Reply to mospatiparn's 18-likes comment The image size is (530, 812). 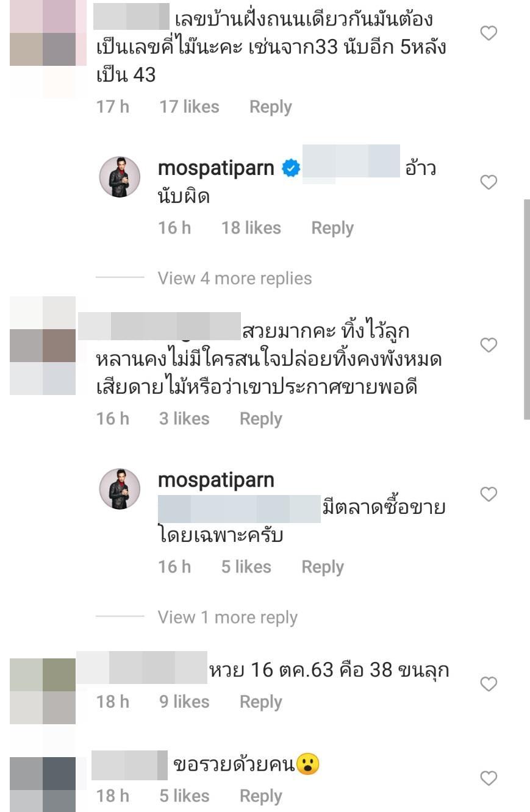(x=332, y=228)
